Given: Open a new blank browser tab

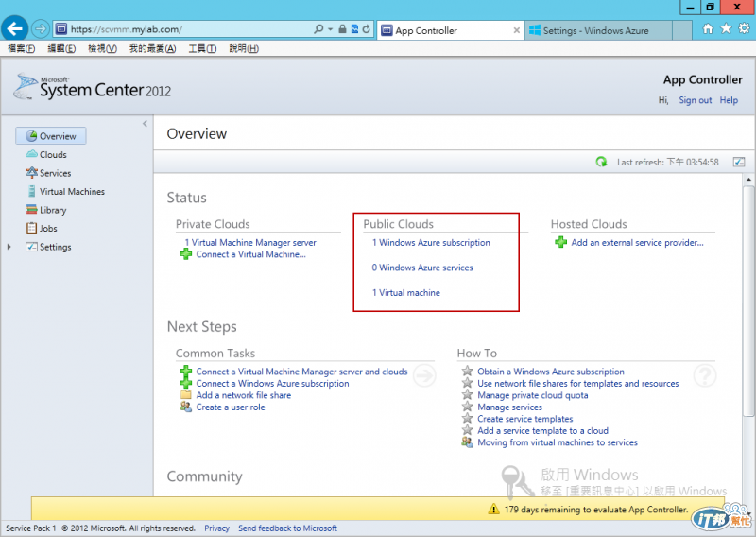Looking at the screenshot, I should point(681,30).
